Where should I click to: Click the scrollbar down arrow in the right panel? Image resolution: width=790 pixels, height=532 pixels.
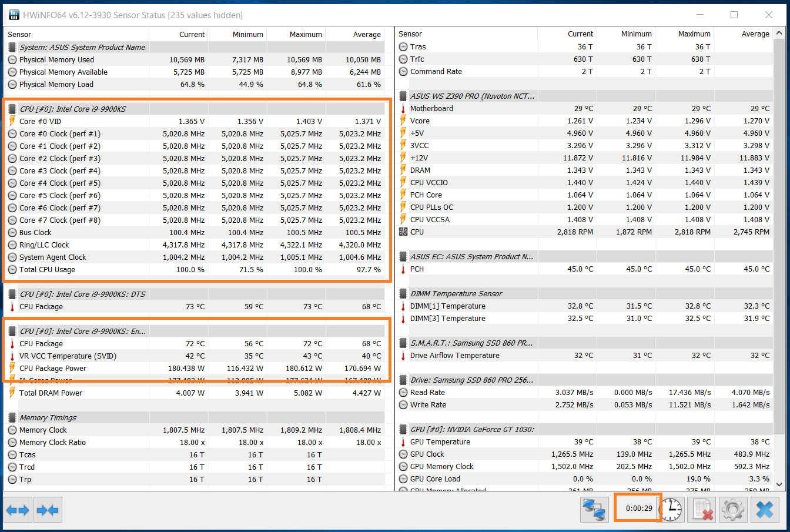(779, 484)
